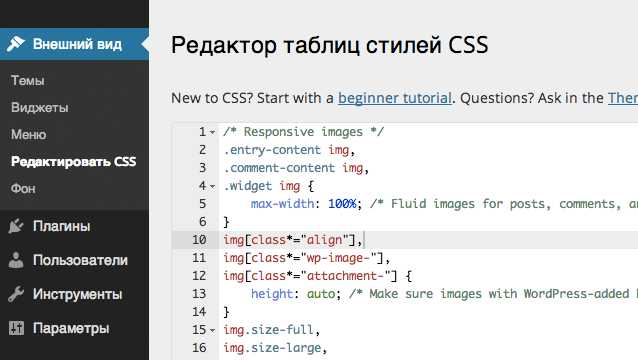Screen dimensions: 638x360
Task: Open the Фон submenu item
Action: click(x=23, y=189)
